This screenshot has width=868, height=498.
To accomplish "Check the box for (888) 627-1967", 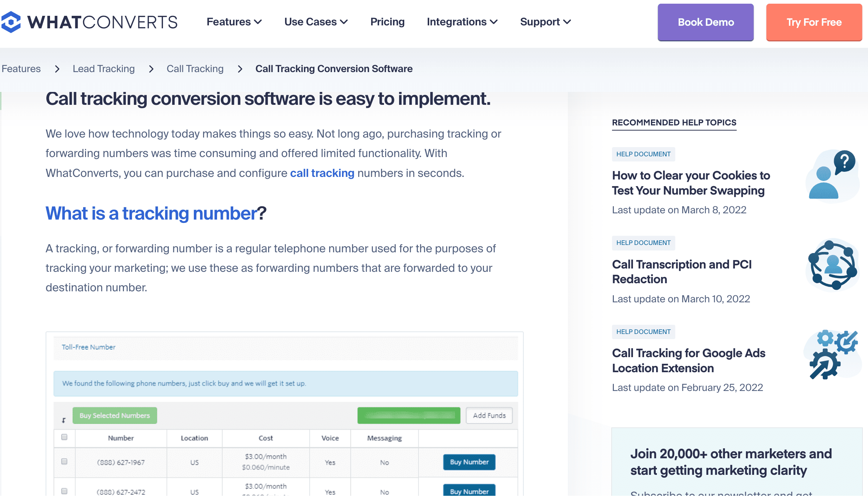I will [64, 461].
